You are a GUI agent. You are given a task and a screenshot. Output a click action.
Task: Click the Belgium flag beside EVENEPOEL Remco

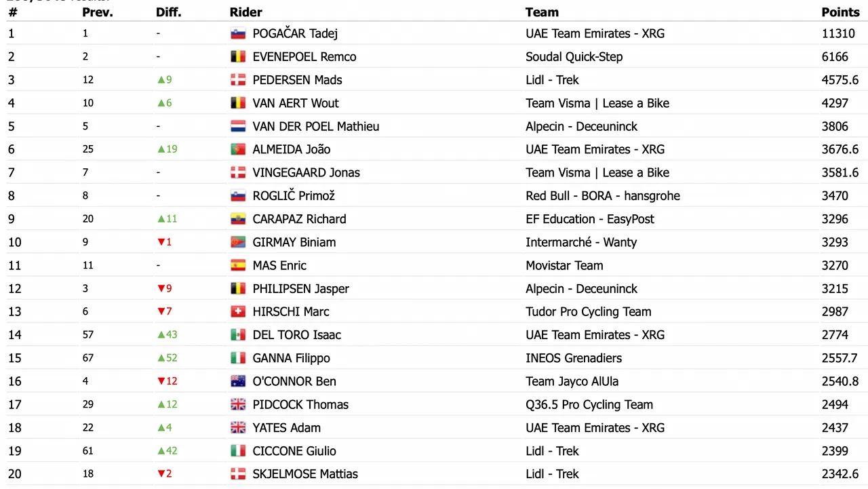click(237, 57)
